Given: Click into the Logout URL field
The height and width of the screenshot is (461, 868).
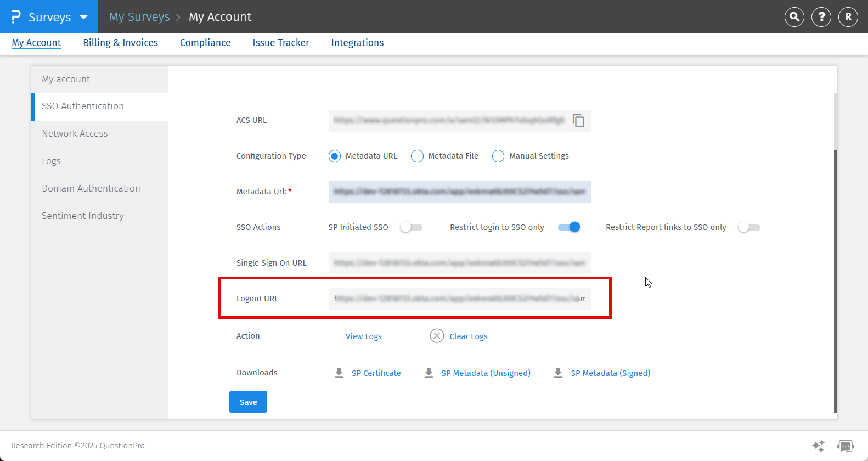Looking at the screenshot, I should click(x=459, y=299).
